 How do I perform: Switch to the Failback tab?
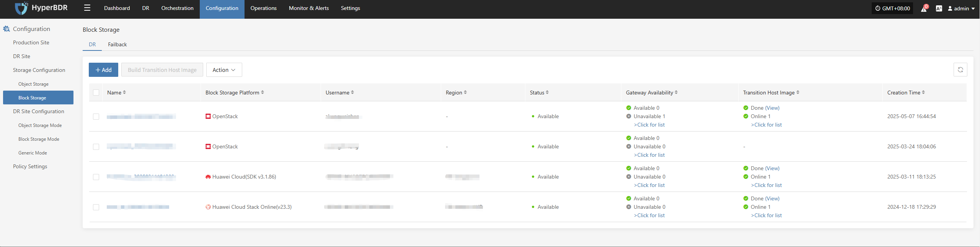point(117,44)
